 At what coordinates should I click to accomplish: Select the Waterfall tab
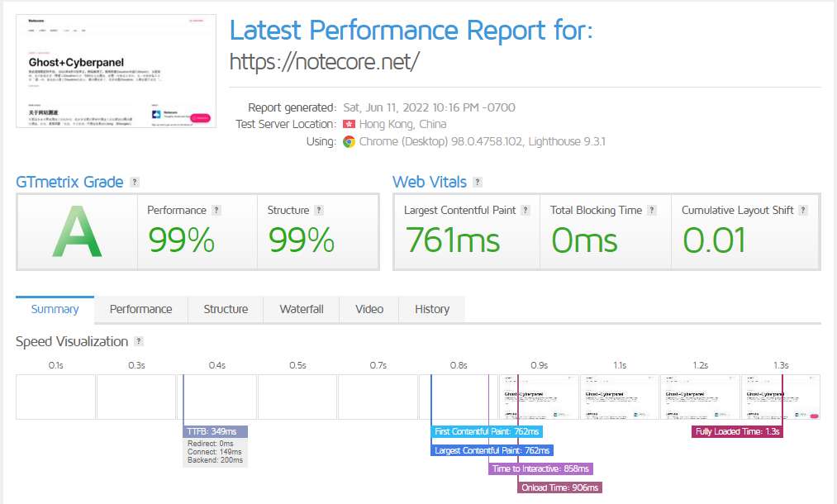pyautogui.click(x=302, y=309)
